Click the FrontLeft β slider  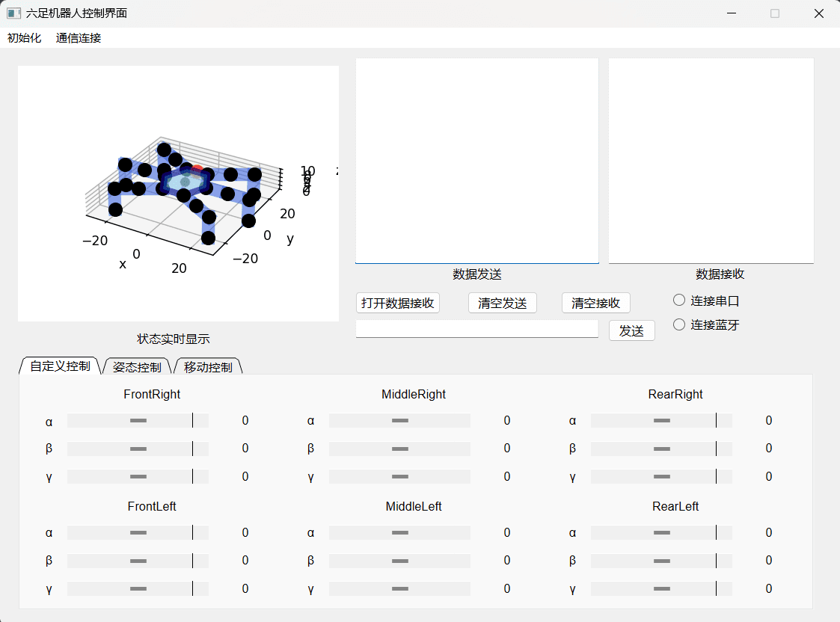tap(138, 561)
